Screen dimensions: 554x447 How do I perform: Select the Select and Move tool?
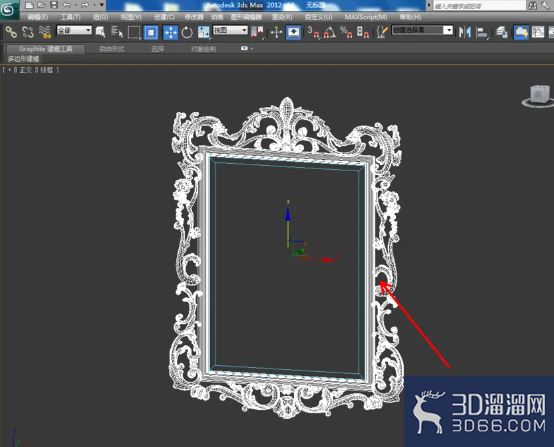point(171,32)
